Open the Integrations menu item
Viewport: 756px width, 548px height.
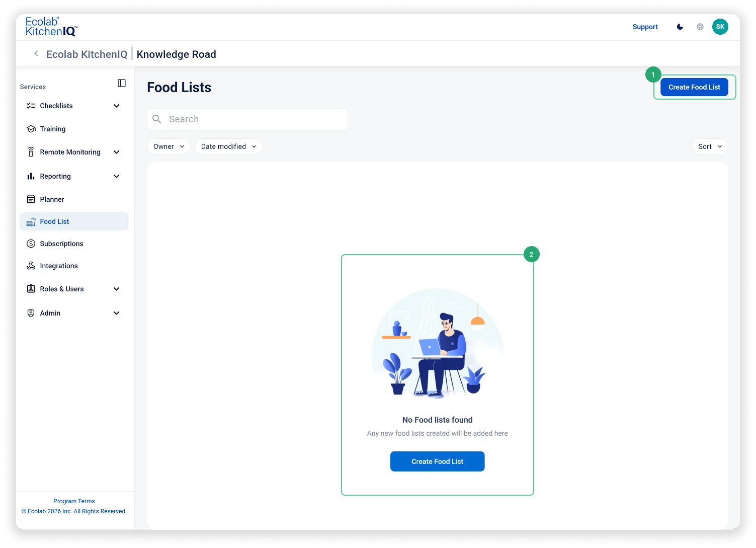tap(74, 266)
